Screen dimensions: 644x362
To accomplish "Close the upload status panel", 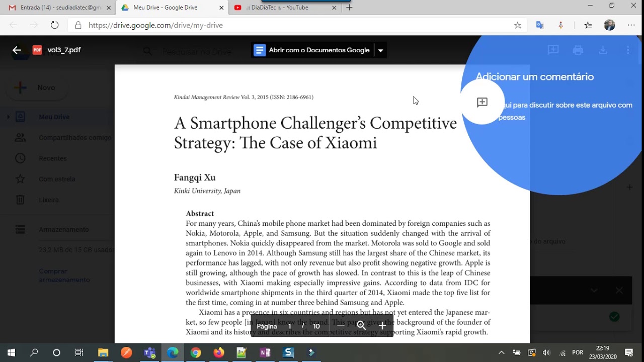I will [619, 290].
